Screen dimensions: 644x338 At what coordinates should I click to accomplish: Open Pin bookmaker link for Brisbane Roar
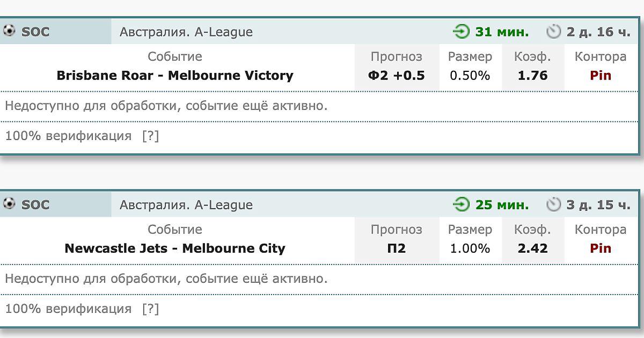point(601,76)
